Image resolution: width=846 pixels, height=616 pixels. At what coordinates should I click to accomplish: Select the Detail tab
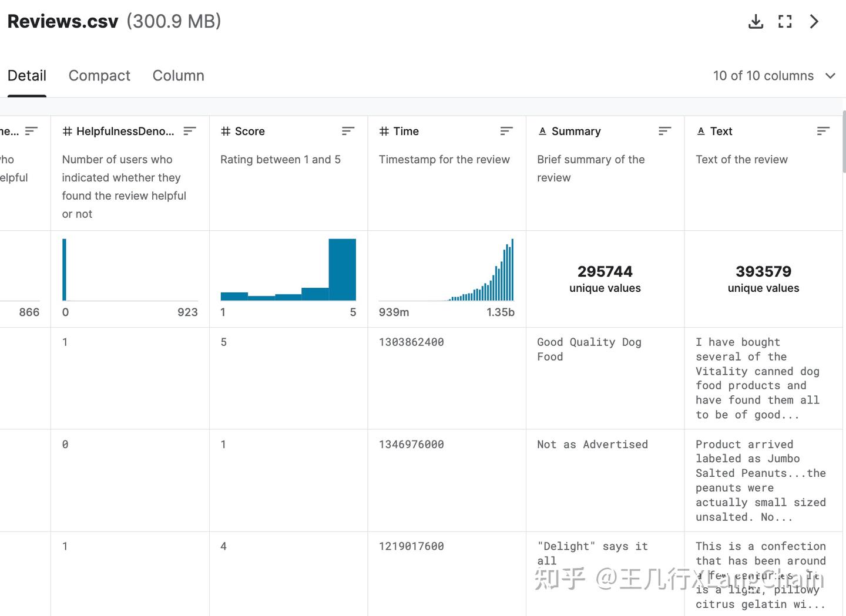[x=27, y=76]
